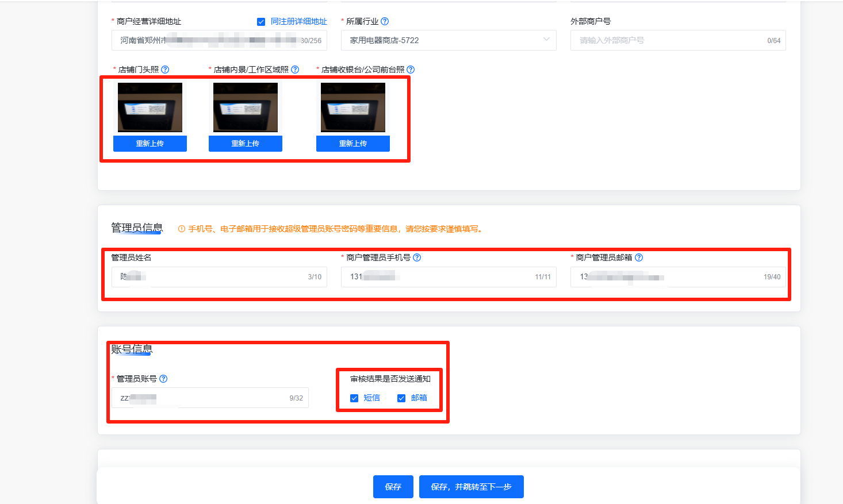Focus the 商户管理员手机号 input field

449,277
